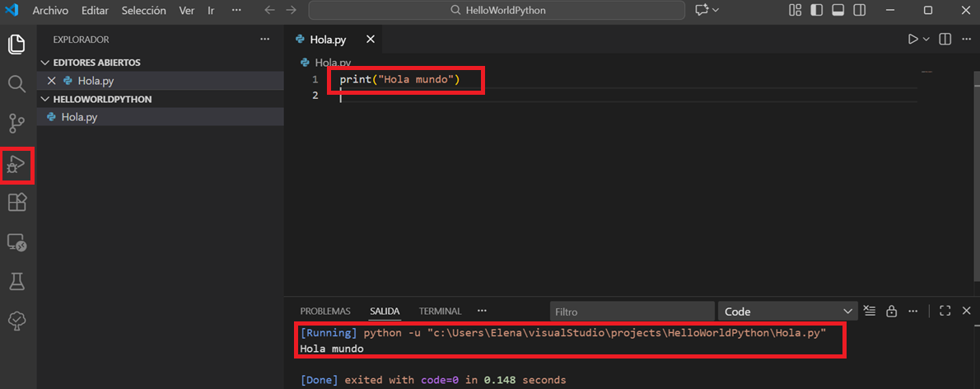Screen dimensions: 980x389
Task: Open the Search view in activity bar
Action: [x=17, y=83]
